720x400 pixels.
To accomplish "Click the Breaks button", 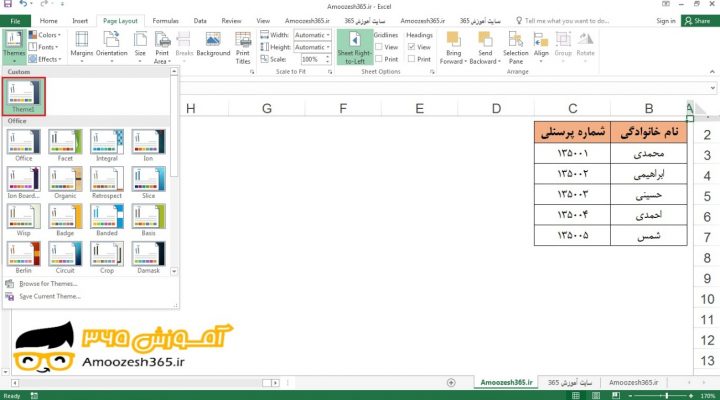I will [184, 45].
